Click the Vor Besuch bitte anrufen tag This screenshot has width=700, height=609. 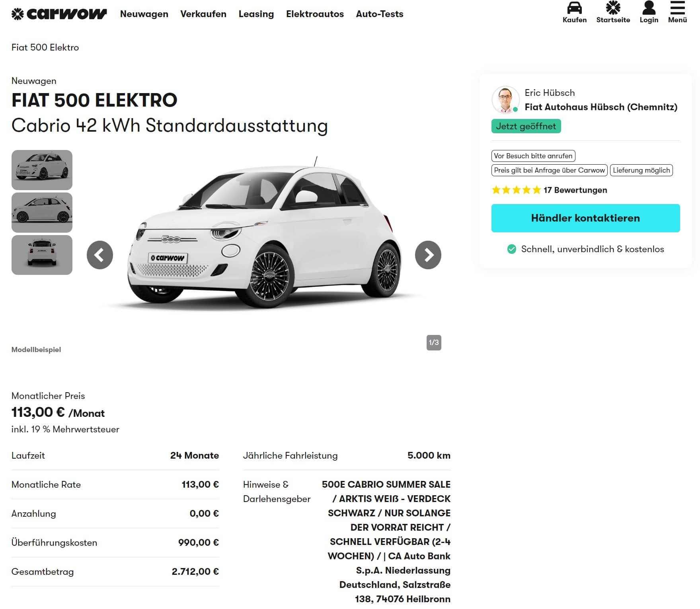coord(533,156)
